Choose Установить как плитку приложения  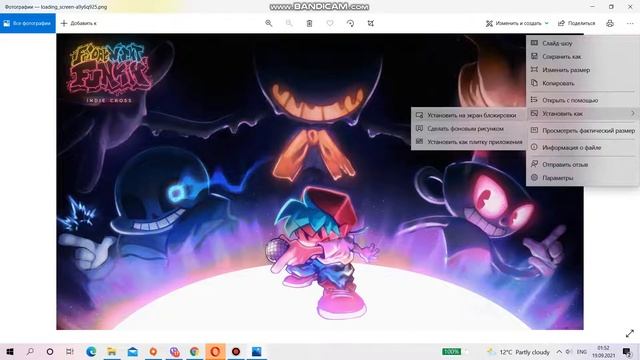pyautogui.click(x=469, y=142)
